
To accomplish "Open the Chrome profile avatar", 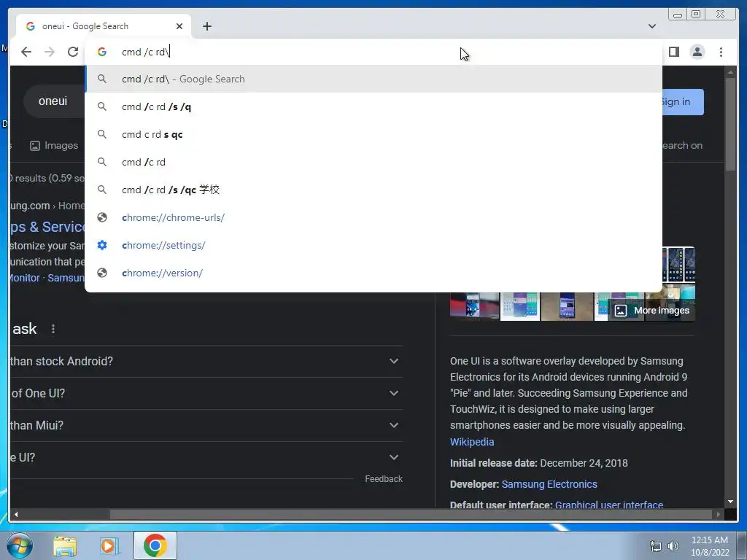I will 697,52.
